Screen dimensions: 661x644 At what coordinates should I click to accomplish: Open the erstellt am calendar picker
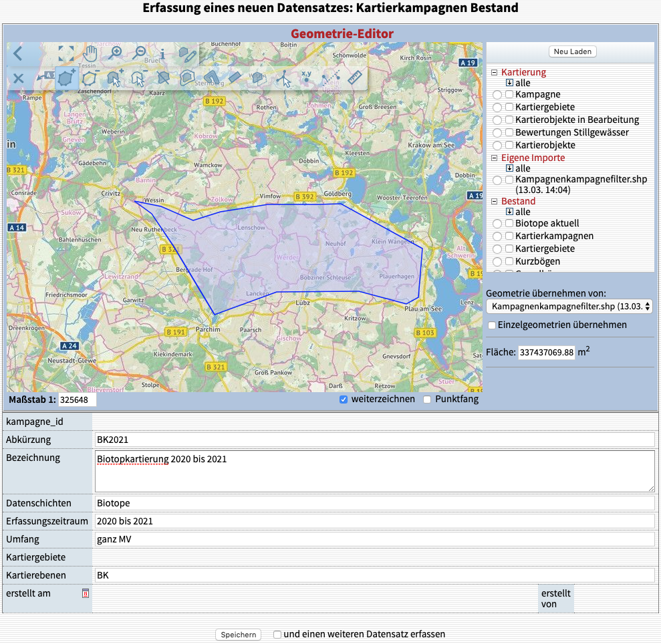click(86, 593)
